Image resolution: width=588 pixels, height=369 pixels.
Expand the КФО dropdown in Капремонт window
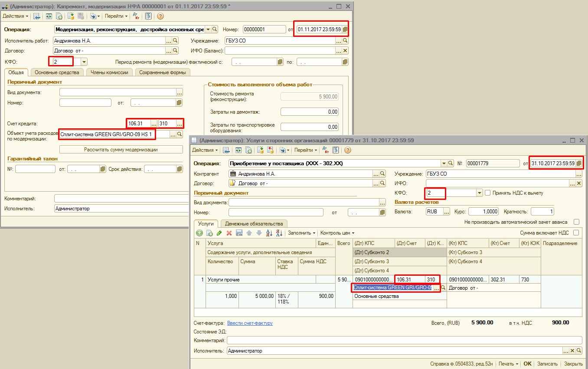tap(84, 62)
